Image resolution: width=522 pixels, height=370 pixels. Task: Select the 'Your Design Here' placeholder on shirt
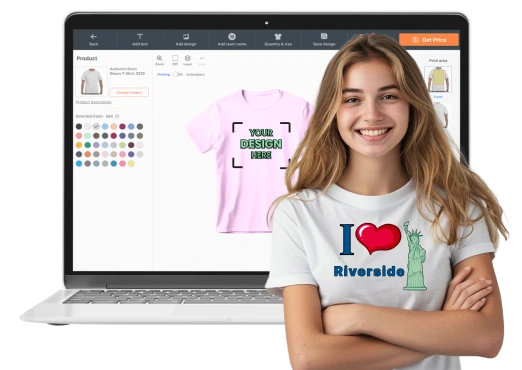pos(261,145)
